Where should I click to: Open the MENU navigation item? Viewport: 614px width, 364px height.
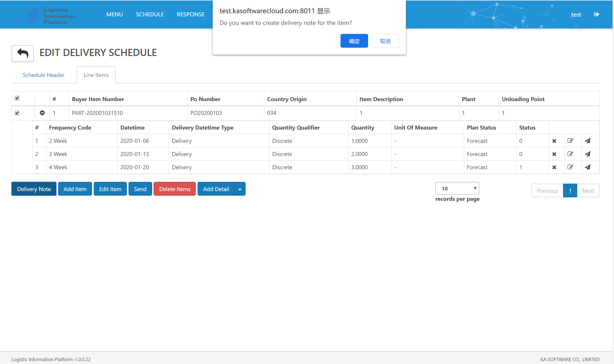114,14
